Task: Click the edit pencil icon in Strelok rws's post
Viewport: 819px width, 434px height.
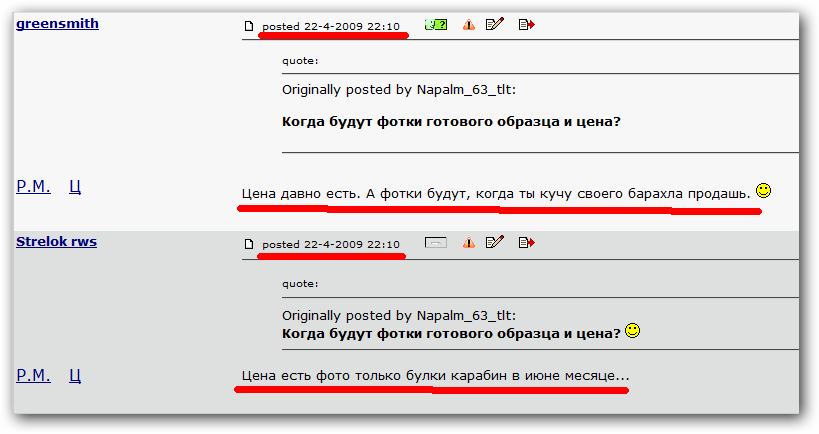Action: 495,243
